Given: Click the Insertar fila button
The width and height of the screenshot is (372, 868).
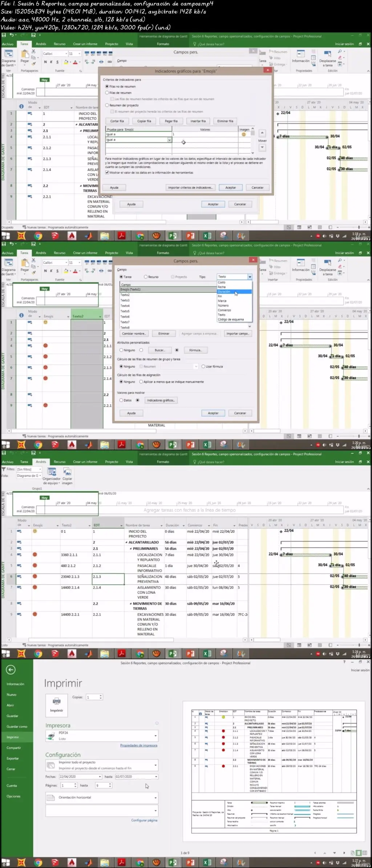Looking at the screenshot, I should (198, 121).
